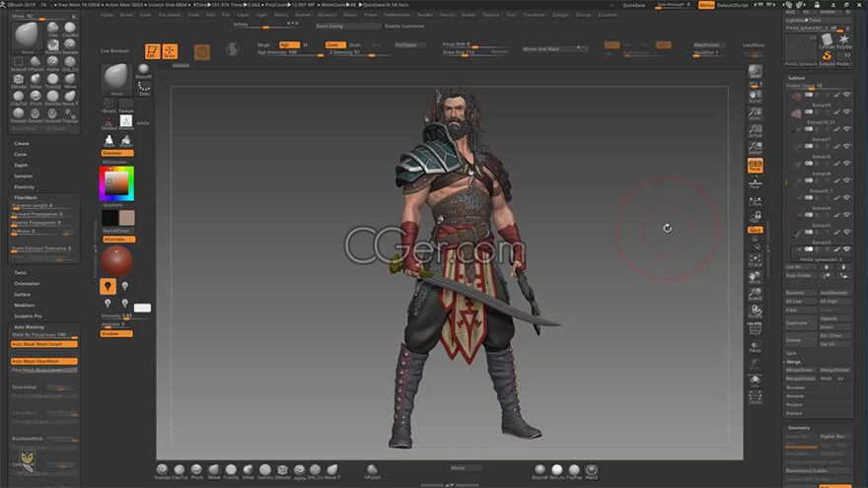Click the Scroll document icon

(x=756, y=98)
